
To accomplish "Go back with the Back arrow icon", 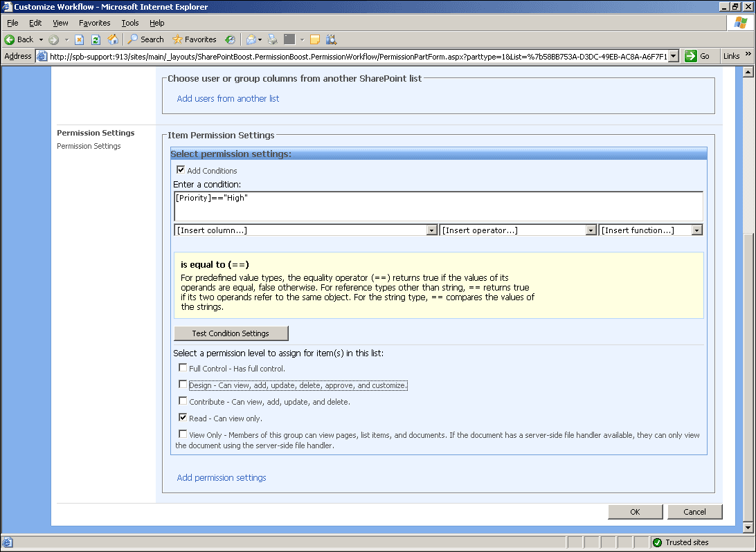I will point(9,39).
